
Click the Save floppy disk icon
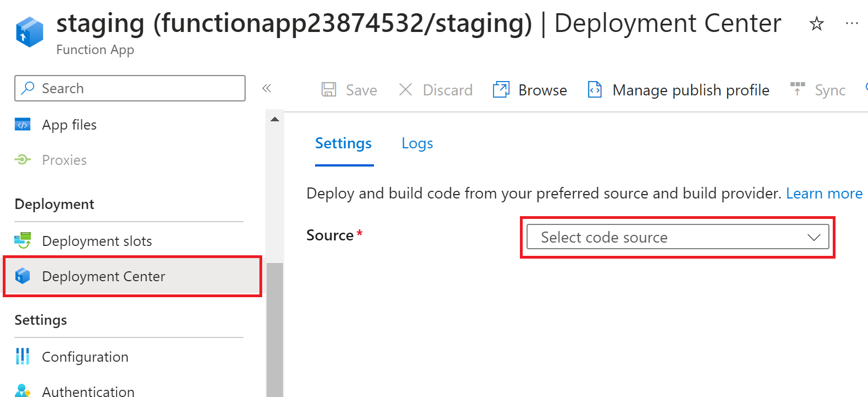point(329,89)
